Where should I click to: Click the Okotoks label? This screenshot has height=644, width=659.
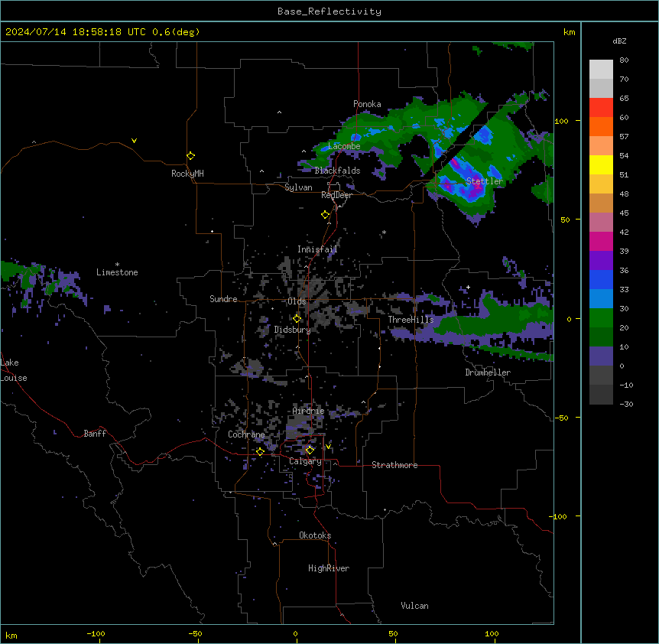315,535
